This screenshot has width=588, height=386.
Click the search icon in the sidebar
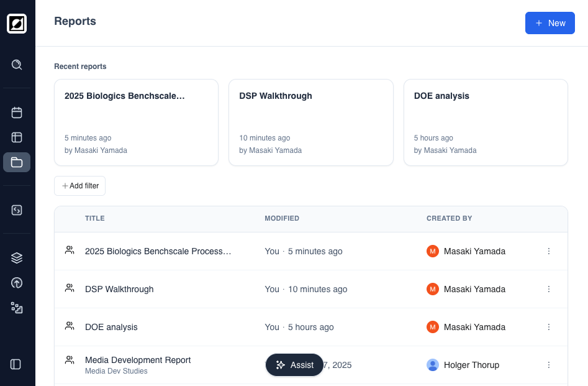(17, 65)
